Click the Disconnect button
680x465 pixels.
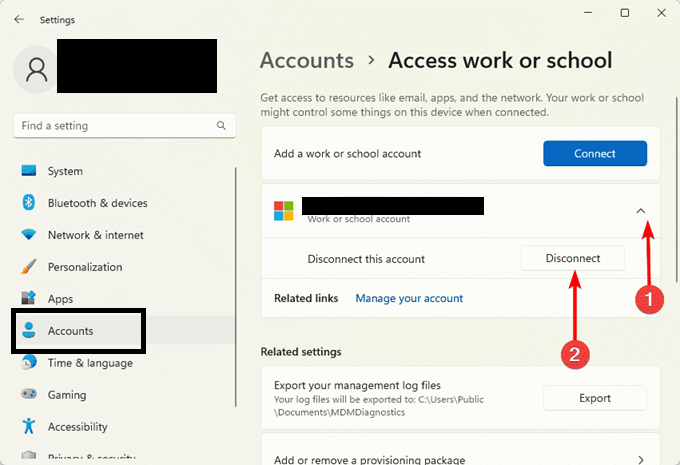point(573,258)
